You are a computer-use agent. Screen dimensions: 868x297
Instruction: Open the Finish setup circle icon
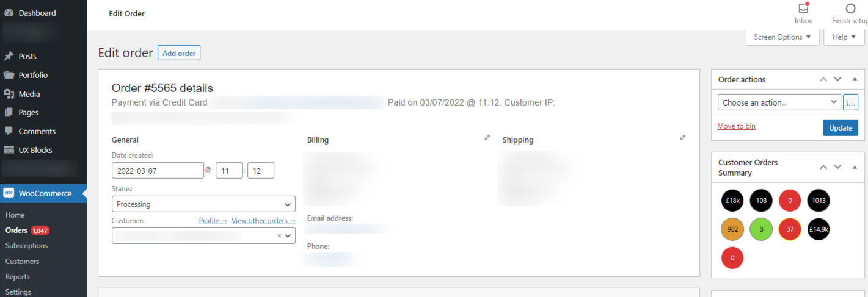pos(850,9)
